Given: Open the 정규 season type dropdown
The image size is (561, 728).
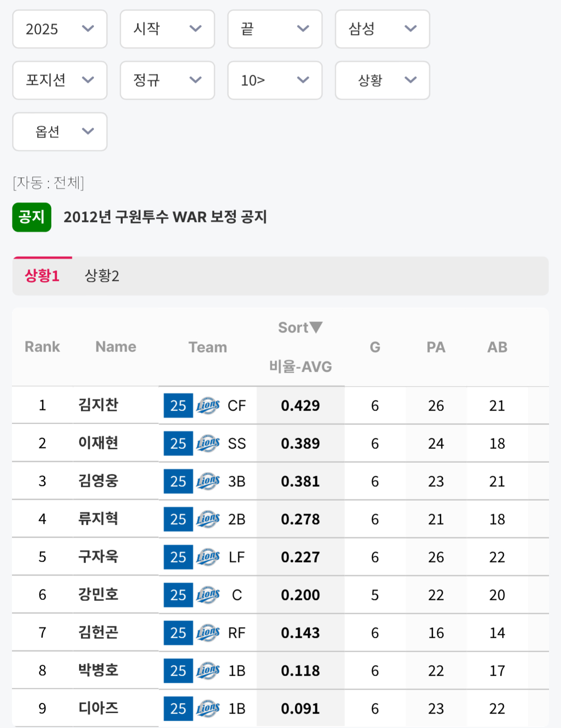Looking at the screenshot, I should (x=167, y=80).
